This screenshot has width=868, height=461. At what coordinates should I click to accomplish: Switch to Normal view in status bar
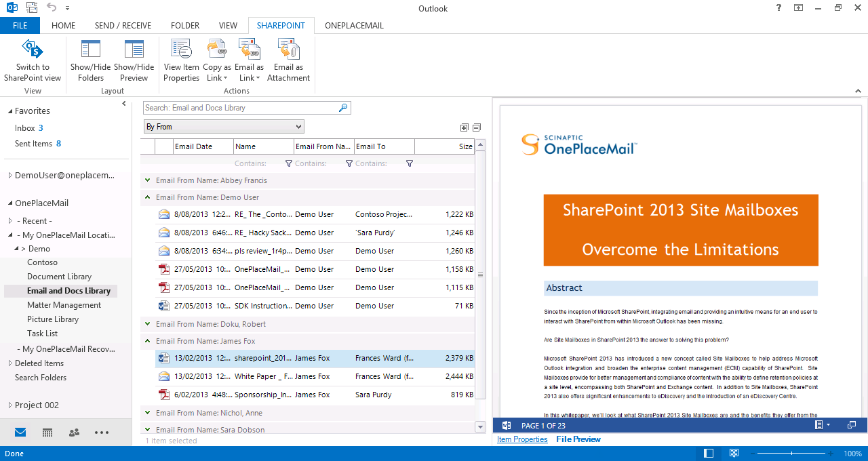click(709, 454)
